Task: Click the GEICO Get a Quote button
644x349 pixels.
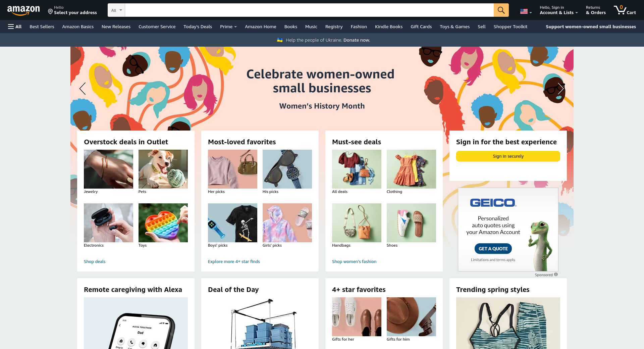Action: click(493, 249)
